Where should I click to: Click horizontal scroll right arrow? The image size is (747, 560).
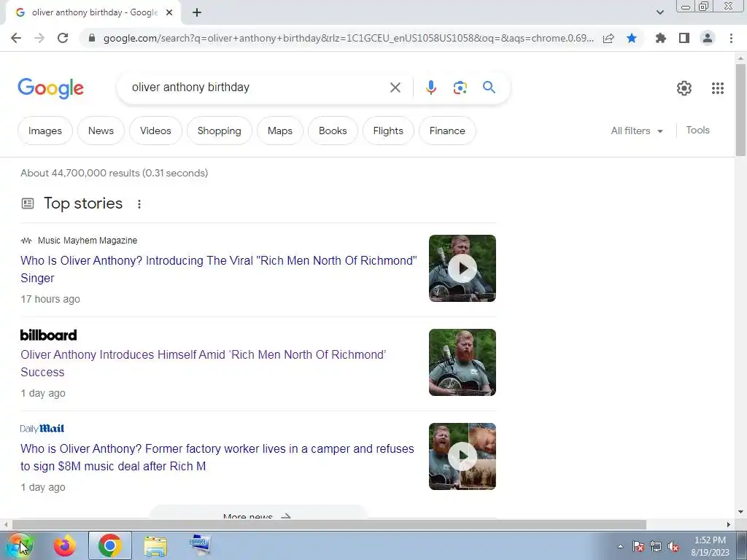click(729, 525)
